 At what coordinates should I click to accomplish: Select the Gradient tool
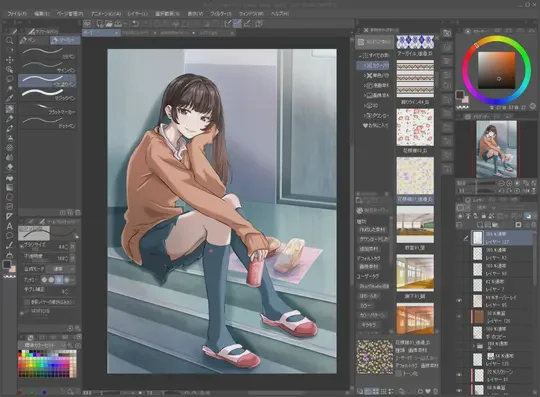point(9,188)
